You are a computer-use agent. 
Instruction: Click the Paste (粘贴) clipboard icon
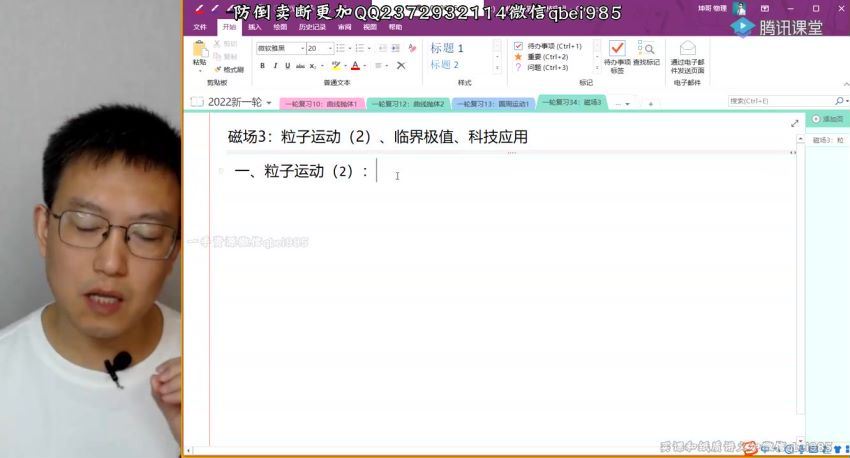(199, 49)
